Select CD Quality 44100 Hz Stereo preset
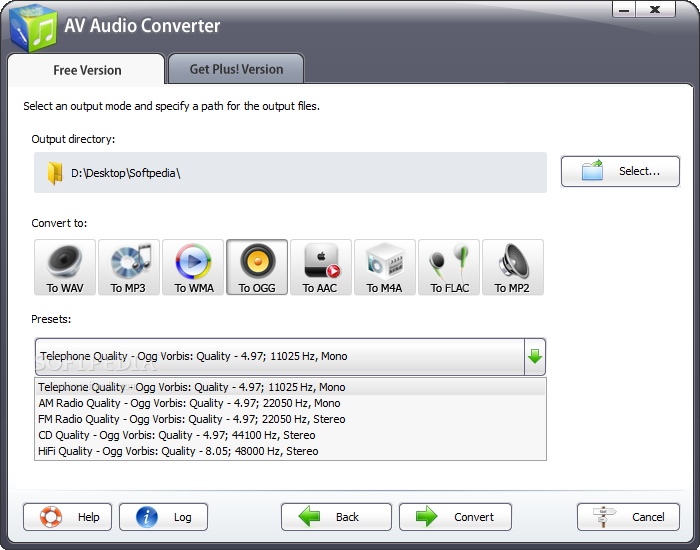The height and width of the screenshot is (550, 700). pyautogui.click(x=290, y=435)
